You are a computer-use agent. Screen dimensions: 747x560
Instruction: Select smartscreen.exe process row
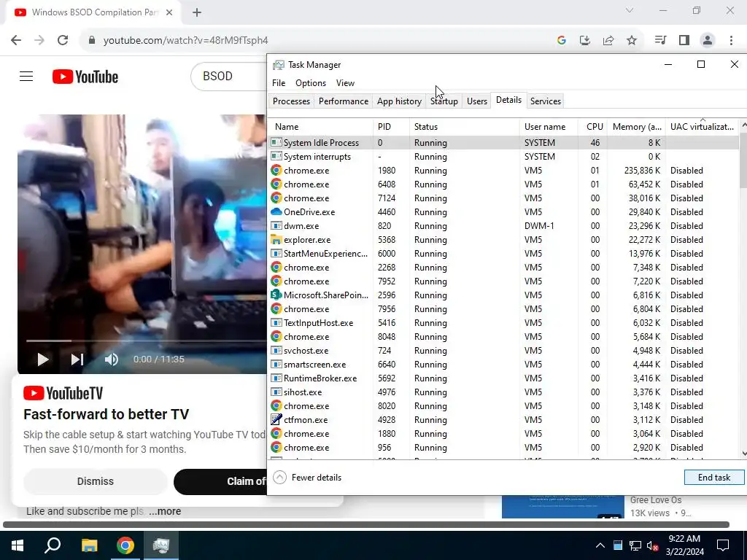(x=503, y=365)
